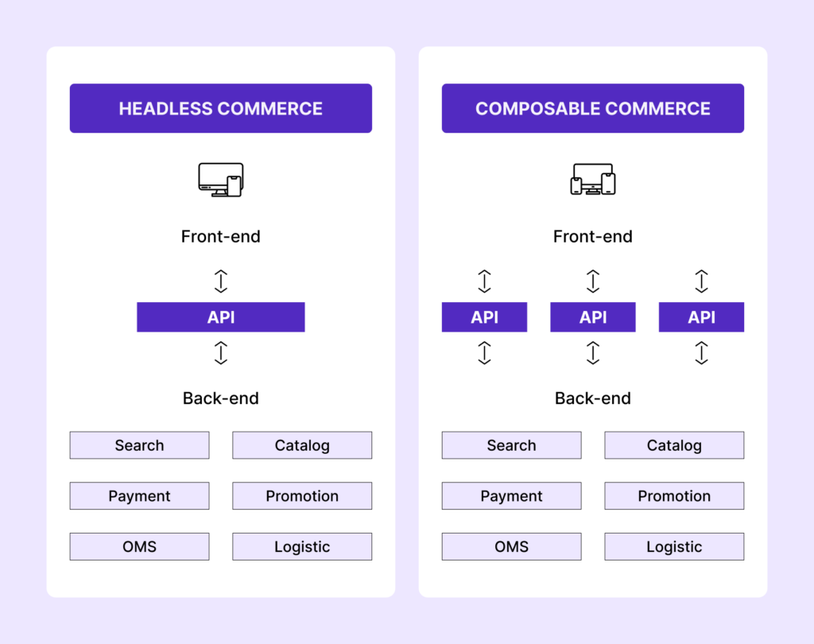The image size is (814, 644).
Task: Select the Catalog box in Composable back-end
Action: pos(674,445)
